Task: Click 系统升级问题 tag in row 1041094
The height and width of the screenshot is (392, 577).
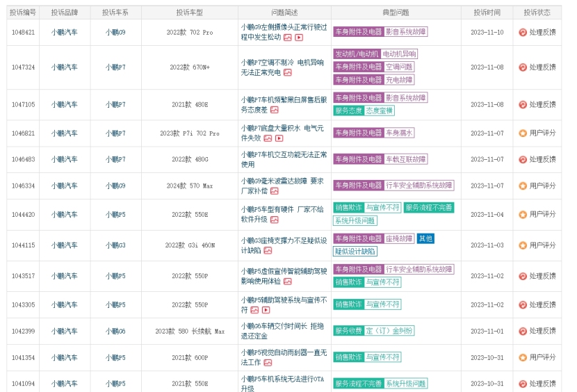Action: [406, 384]
